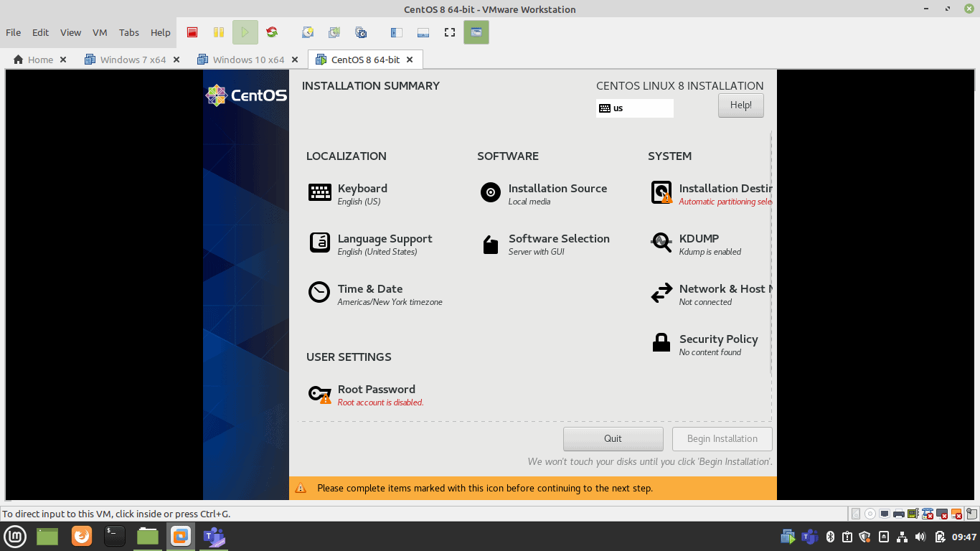Open Installation Source settings
The image size is (980, 551).
pyautogui.click(x=543, y=194)
